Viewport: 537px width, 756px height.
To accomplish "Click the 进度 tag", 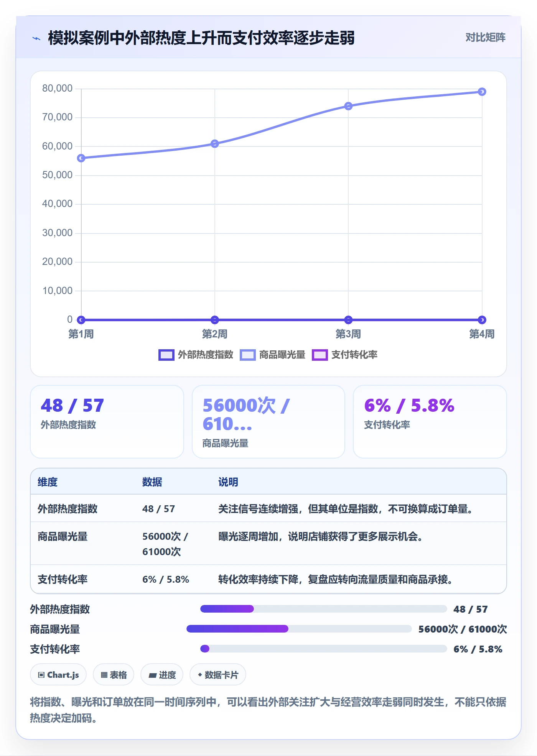I will tap(162, 675).
